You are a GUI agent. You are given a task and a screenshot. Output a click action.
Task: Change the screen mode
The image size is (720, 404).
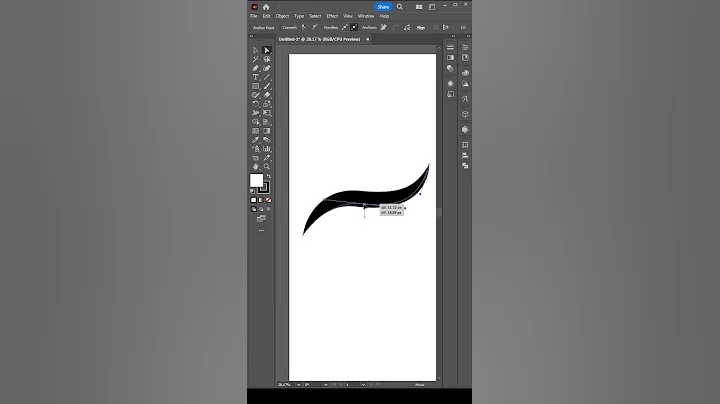(261, 219)
